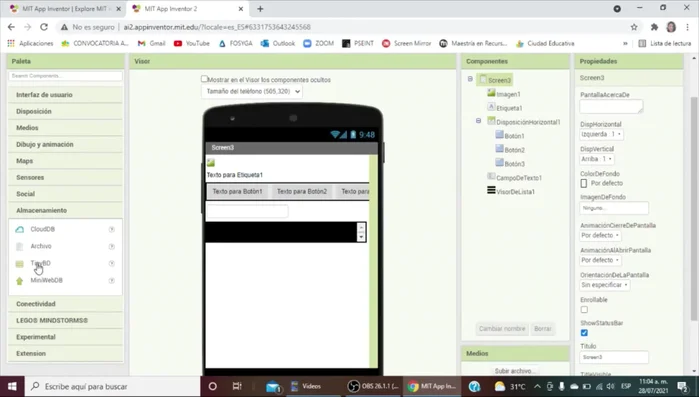The width and height of the screenshot is (699, 397).
Task: Expand the Medios palette section
Action: click(x=66, y=128)
